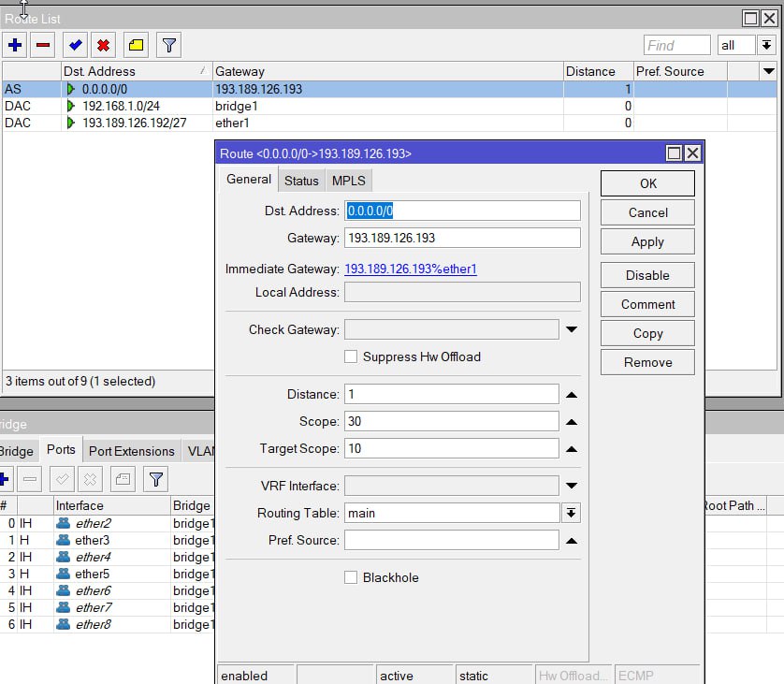Expand the Check Gateway field arrow
The image size is (784, 684).
pyautogui.click(x=572, y=329)
